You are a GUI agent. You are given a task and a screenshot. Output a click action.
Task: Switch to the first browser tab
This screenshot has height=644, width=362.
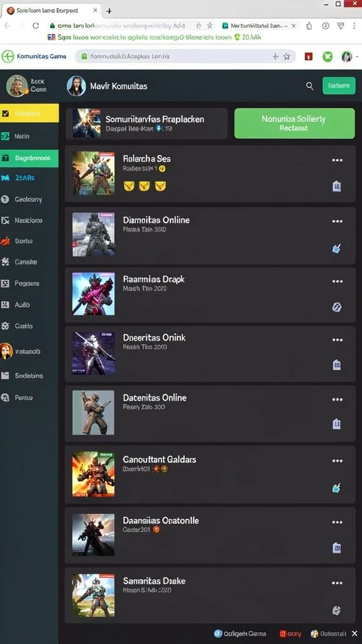tap(51, 11)
